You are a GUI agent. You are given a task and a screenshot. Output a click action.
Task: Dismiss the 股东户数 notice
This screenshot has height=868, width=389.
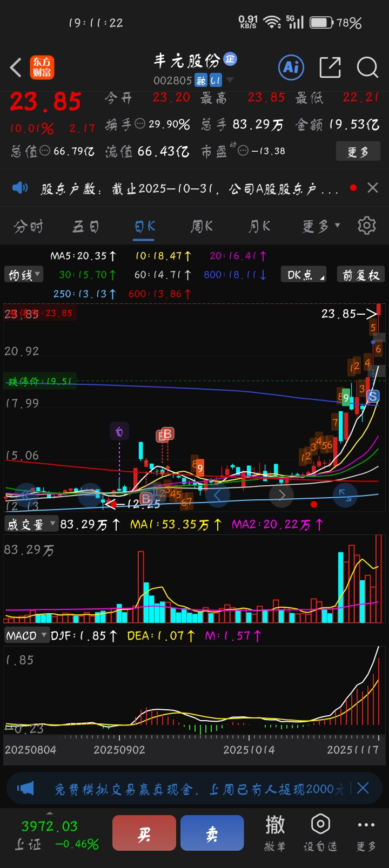tap(372, 188)
